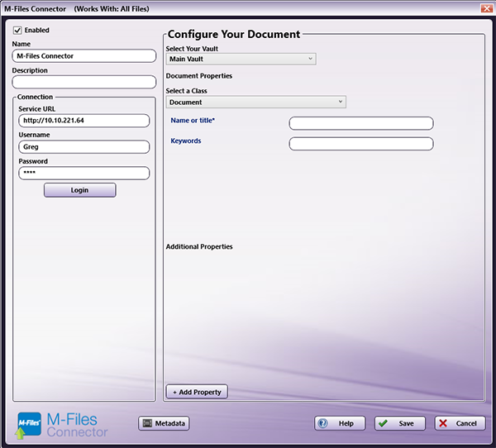Click the Document Properties heading
This screenshot has height=448, width=496.
[199, 76]
